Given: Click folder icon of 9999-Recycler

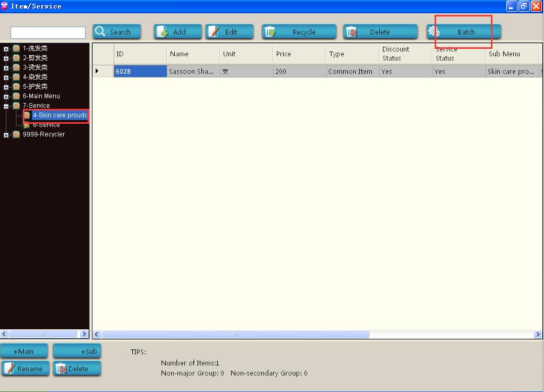Looking at the screenshot, I should (x=16, y=134).
